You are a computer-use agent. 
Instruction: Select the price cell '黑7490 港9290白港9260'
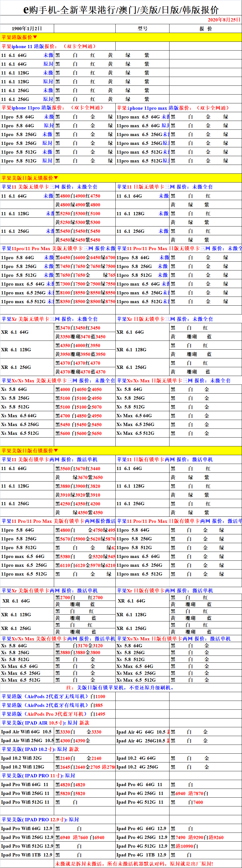205,837
